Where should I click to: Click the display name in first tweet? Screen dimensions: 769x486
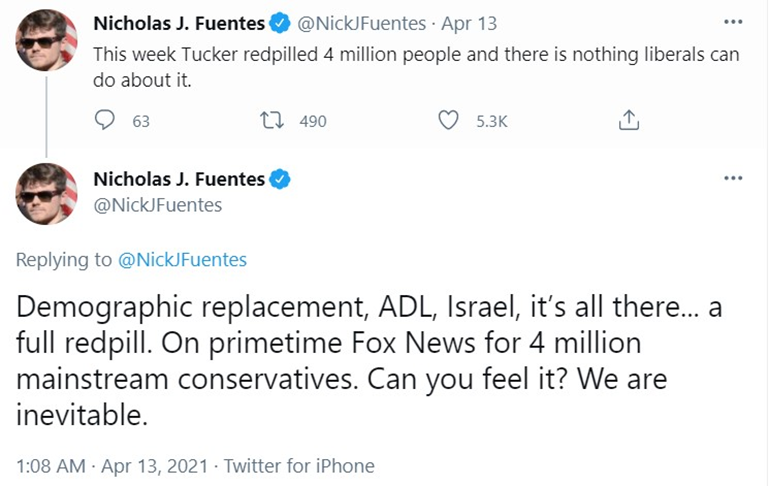(178, 22)
